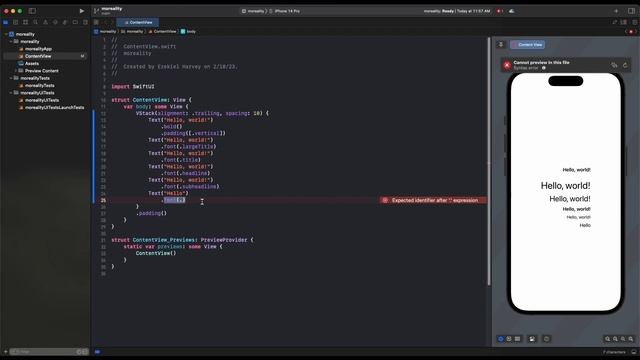Zoom in the preview canvas
This screenshot has width=640, height=360.
pos(631,339)
